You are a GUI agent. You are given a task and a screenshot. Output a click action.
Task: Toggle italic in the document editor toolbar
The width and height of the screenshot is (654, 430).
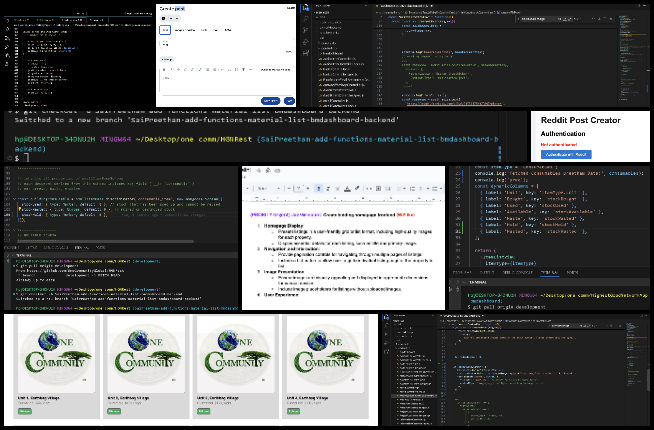(x=328, y=189)
